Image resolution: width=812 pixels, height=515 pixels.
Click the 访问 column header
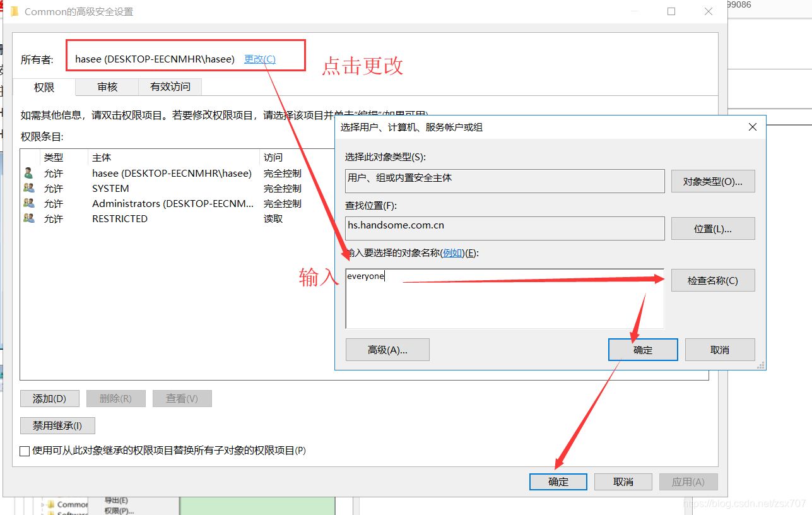click(x=273, y=158)
